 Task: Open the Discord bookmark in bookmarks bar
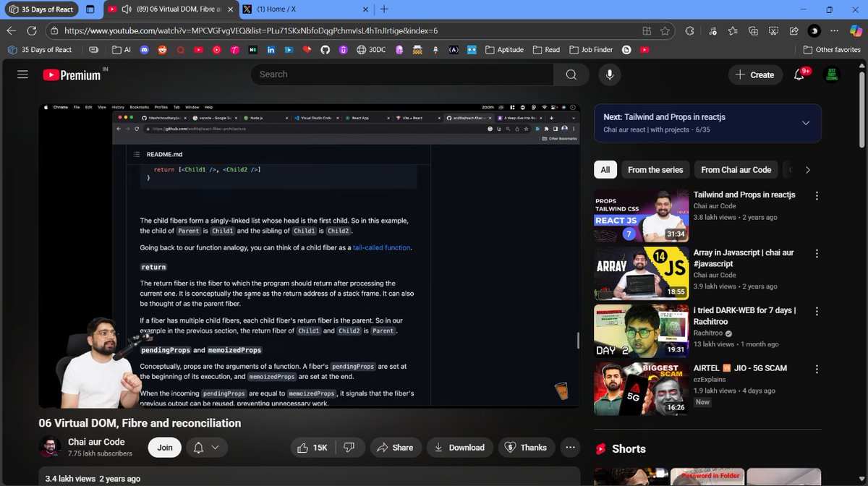(144, 50)
